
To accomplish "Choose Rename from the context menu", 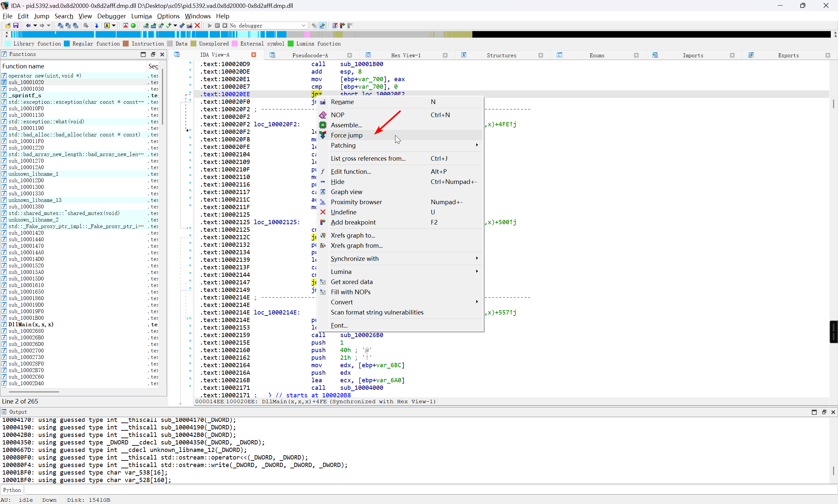I will (x=400, y=102).
